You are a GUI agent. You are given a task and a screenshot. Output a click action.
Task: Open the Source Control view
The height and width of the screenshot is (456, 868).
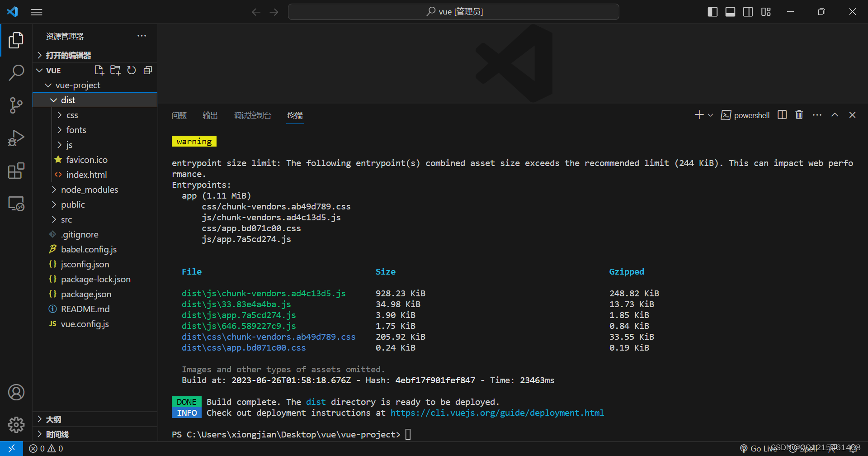16,105
